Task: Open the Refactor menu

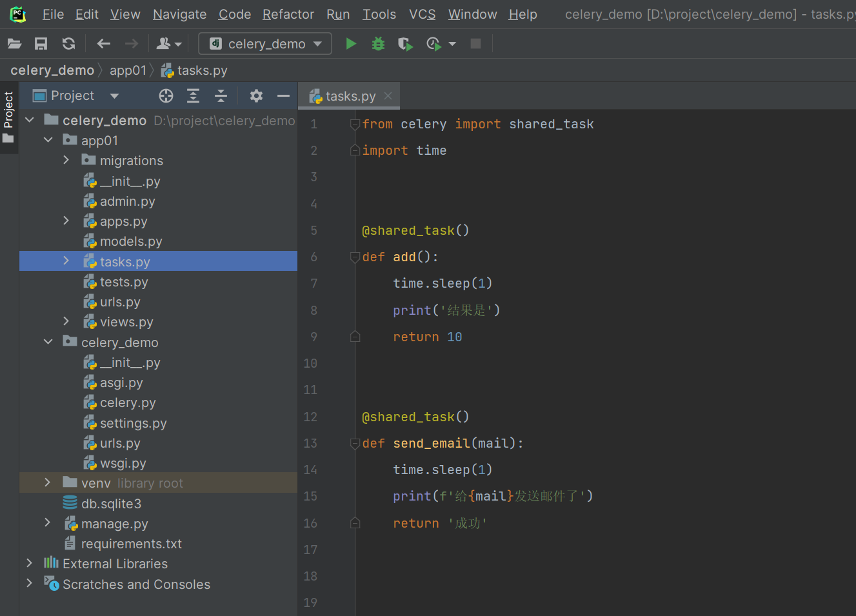Action: click(288, 14)
